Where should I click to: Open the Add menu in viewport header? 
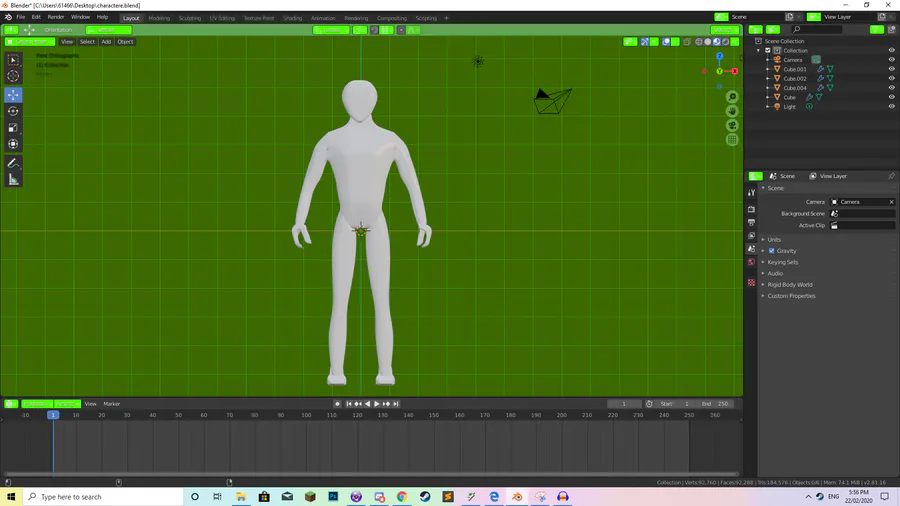click(106, 42)
